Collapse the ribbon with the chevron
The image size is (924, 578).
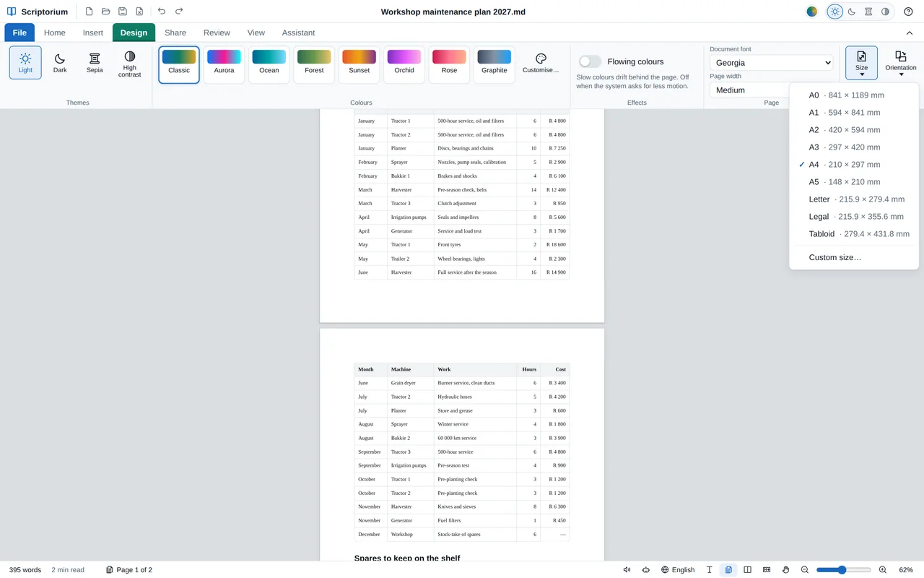909,33
